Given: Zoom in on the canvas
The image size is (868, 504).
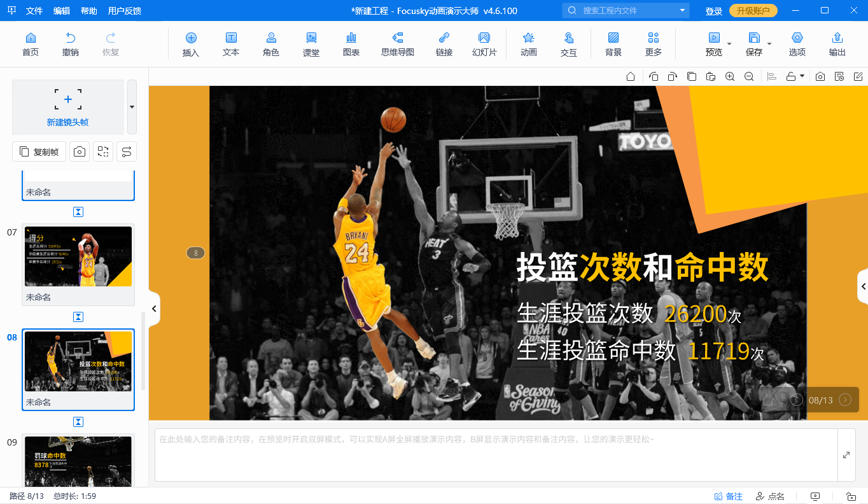Looking at the screenshot, I should click(x=730, y=76).
